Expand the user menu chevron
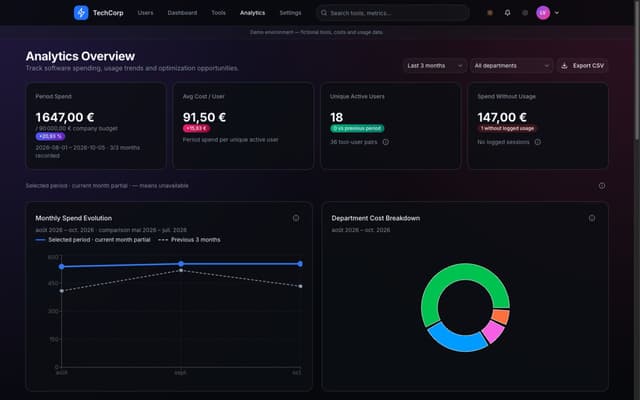Viewport: 640px width, 400px height. [557, 13]
